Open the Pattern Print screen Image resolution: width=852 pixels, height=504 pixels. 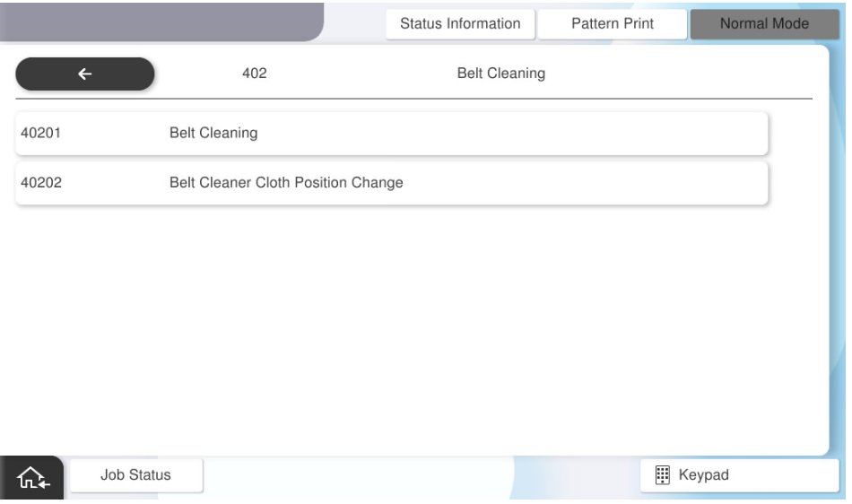[x=612, y=23]
